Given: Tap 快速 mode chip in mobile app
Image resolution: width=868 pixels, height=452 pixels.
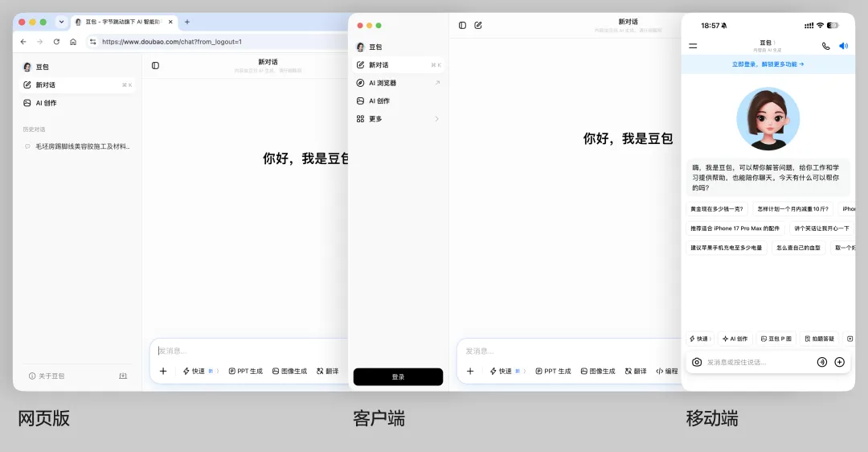Looking at the screenshot, I should [700, 339].
